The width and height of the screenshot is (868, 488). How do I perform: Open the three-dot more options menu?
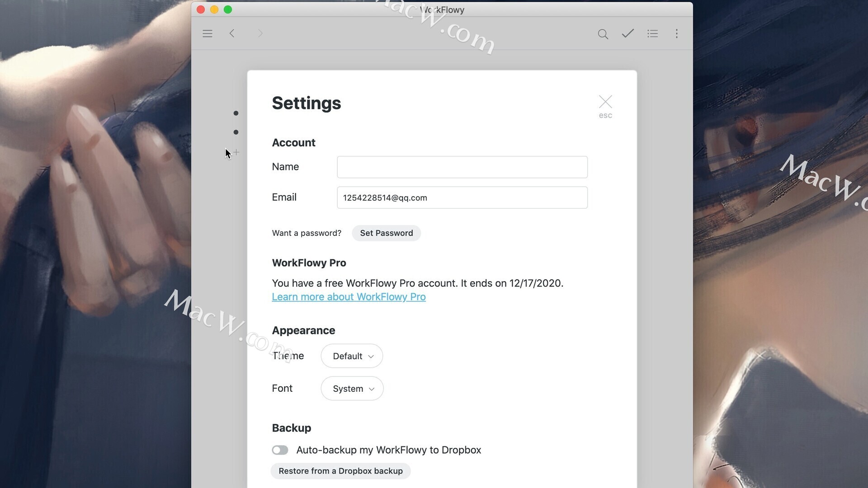[x=677, y=33]
